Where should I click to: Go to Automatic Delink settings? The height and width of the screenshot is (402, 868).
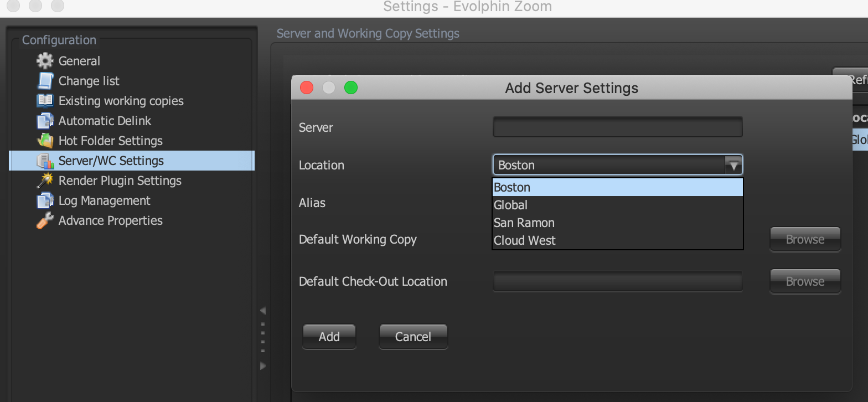pyautogui.click(x=105, y=121)
